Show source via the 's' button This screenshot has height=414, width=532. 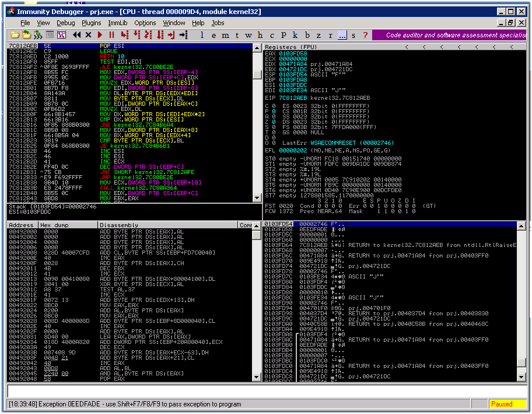[x=353, y=35]
